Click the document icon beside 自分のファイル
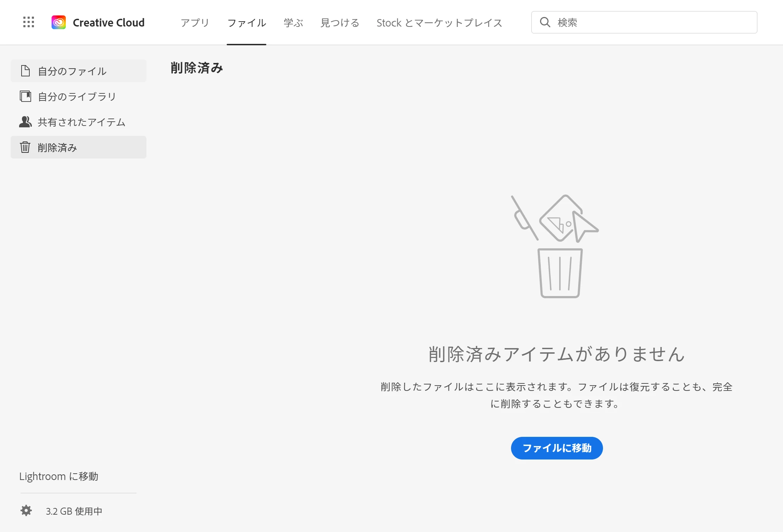783x532 pixels. (25, 71)
